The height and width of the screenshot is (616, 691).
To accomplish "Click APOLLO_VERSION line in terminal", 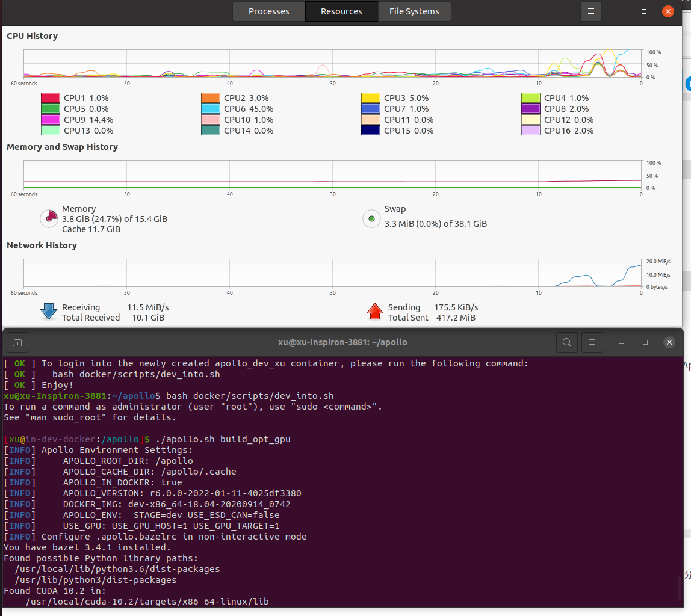I will [152, 493].
